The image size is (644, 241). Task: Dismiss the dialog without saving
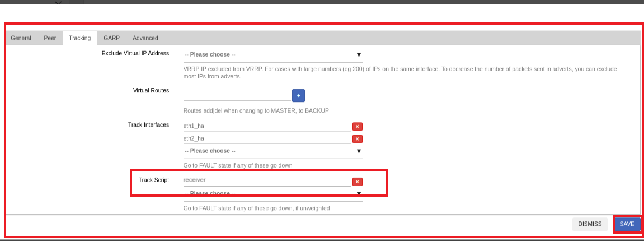point(590,224)
